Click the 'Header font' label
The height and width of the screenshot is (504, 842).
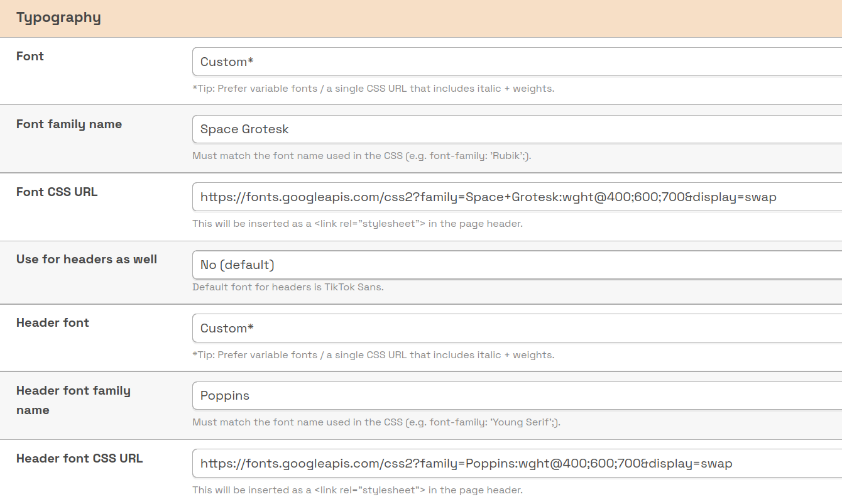[x=53, y=323]
